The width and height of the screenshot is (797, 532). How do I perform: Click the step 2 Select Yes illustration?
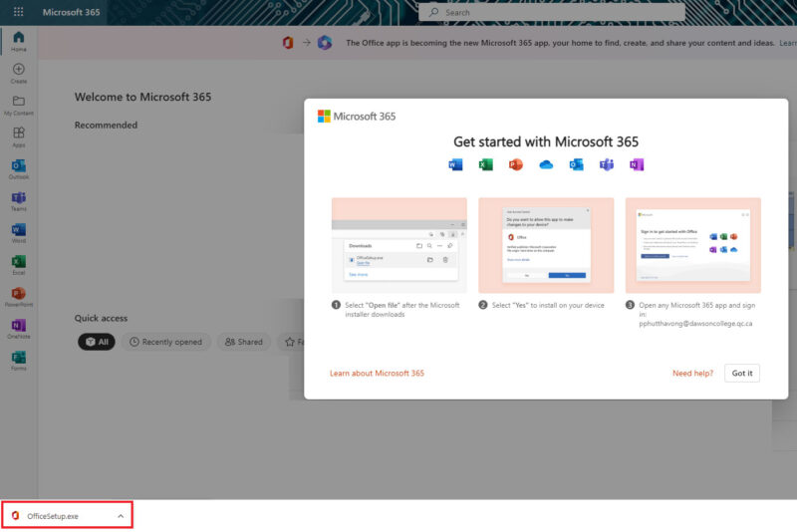pyautogui.click(x=546, y=245)
